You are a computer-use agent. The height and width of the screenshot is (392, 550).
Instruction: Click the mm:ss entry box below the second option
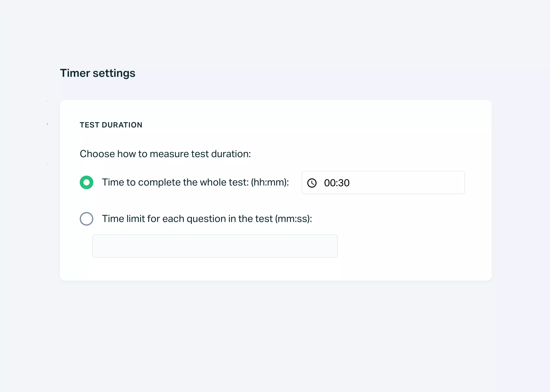(x=215, y=246)
